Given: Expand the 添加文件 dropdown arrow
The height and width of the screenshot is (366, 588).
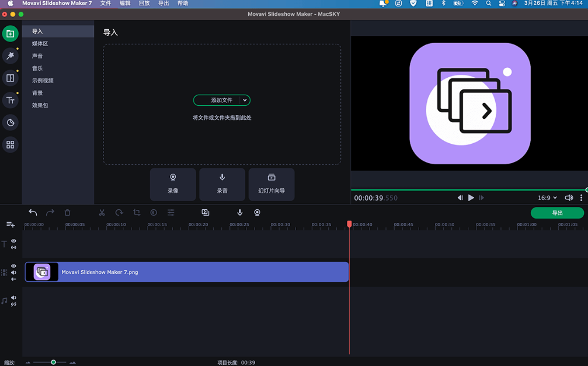Looking at the screenshot, I should click(x=245, y=101).
